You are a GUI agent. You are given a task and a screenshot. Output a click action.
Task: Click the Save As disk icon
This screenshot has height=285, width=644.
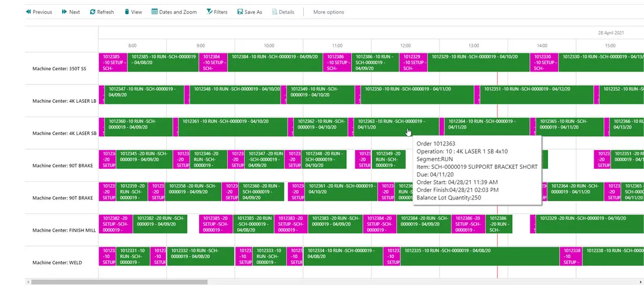coord(240,12)
